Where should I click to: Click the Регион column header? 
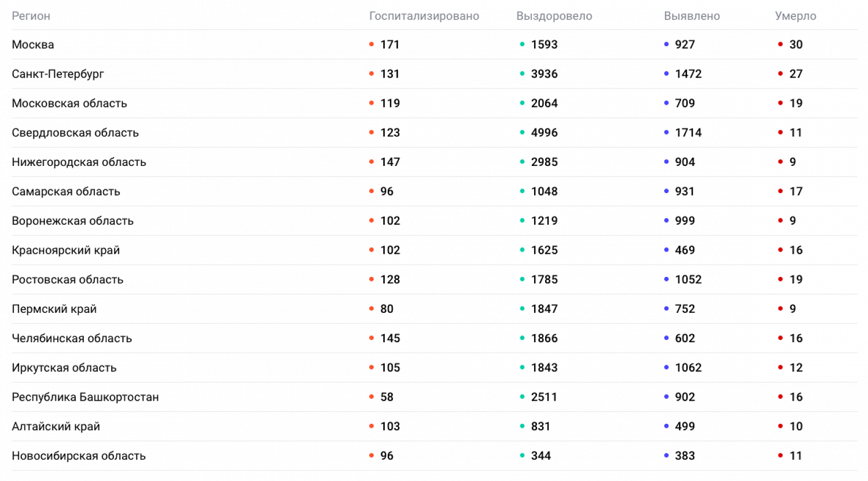coord(31,16)
